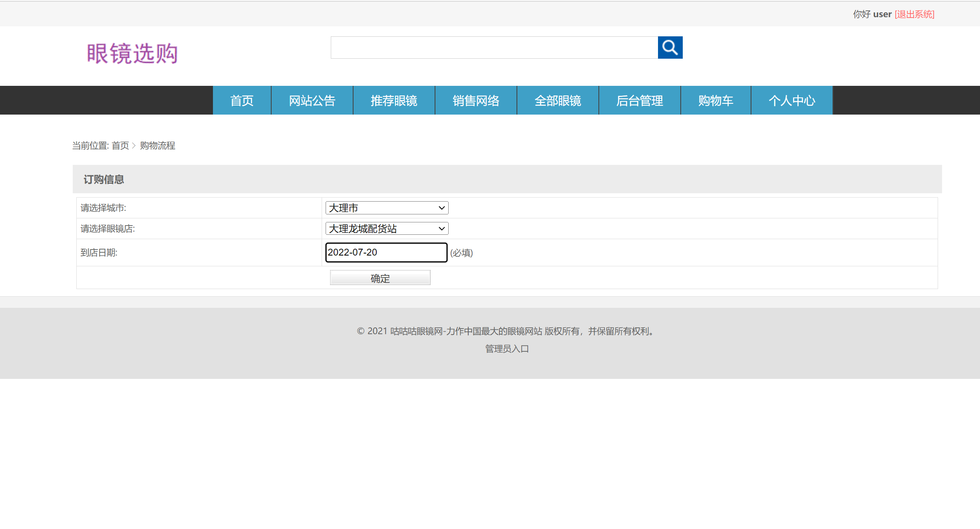Open the 销售网络 page
The width and height of the screenshot is (980, 529).
click(476, 100)
